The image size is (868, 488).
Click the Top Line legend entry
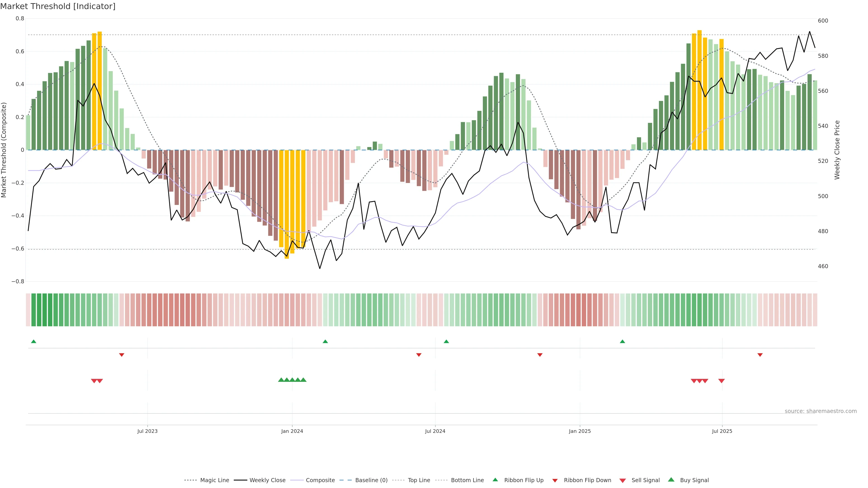point(419,480)
